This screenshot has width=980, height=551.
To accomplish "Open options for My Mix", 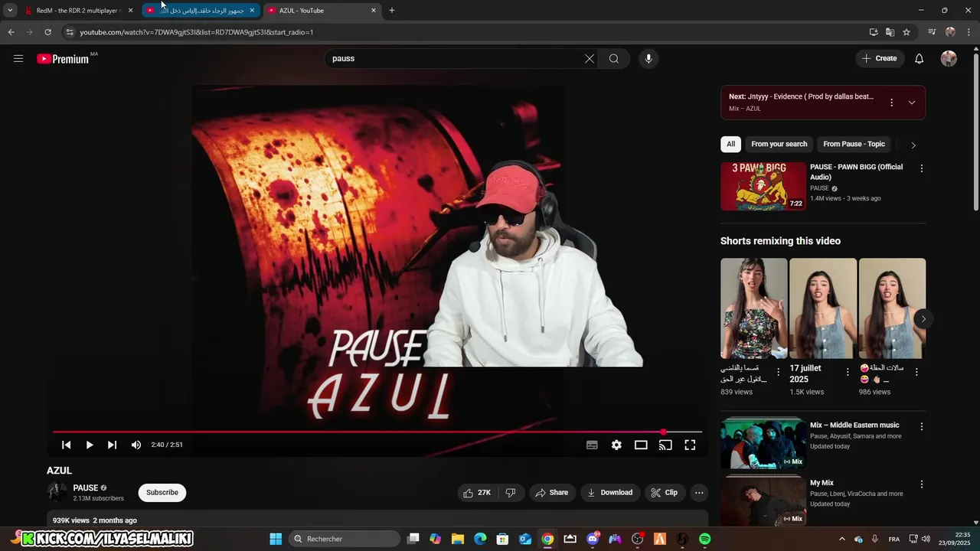I will tap(922, 484).
